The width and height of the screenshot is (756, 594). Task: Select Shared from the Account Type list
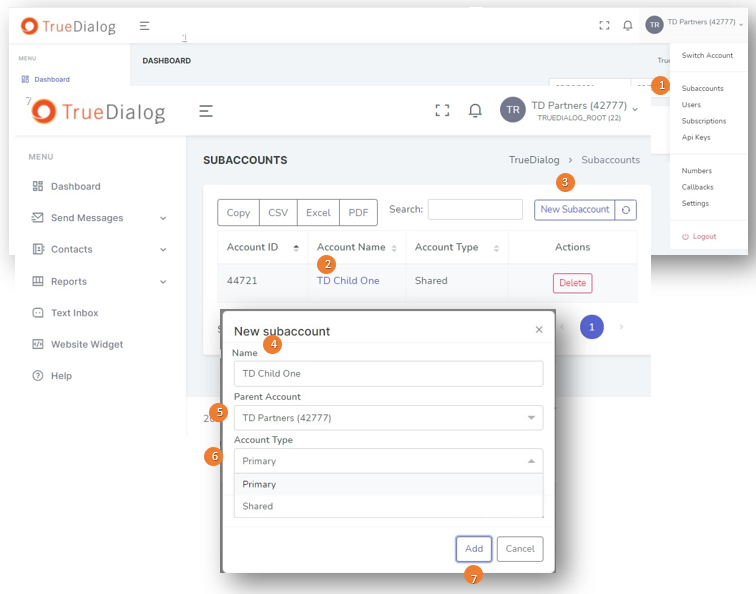pyautogui.click(x=258, y=506)
